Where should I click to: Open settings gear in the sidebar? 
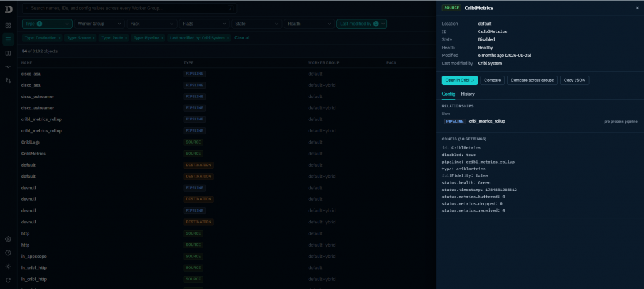coord(8,239)
